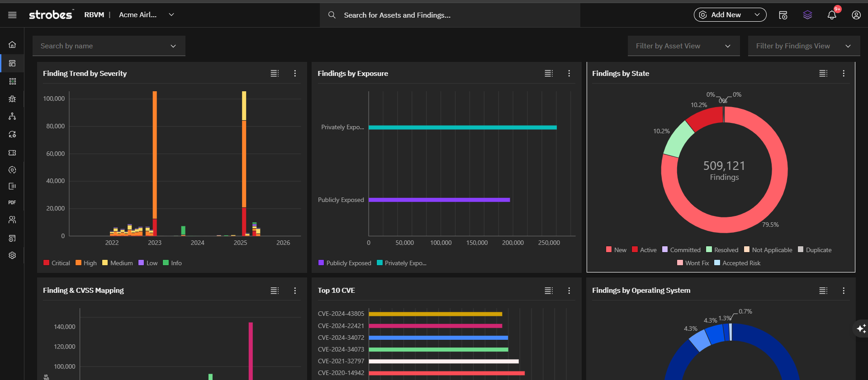Open the user profile icon
868x380 pixels.
(856, 15)
